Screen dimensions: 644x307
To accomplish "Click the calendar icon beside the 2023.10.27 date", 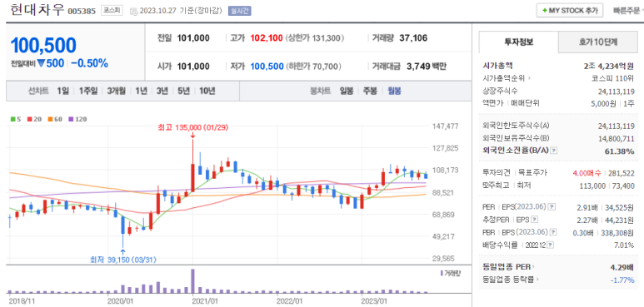I will [134, 11].
